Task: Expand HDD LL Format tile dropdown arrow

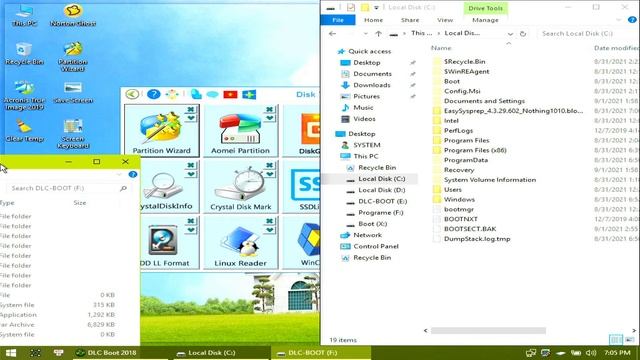Action: [191, 230]
